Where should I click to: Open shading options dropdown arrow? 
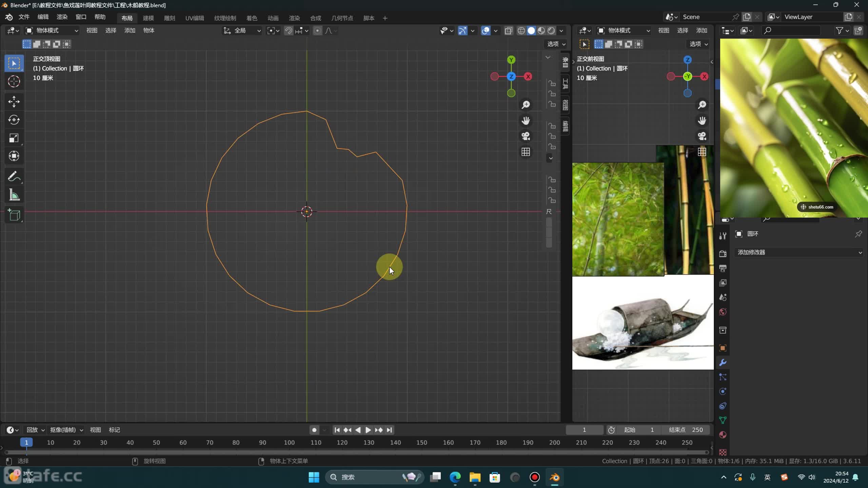click(561, 30)
